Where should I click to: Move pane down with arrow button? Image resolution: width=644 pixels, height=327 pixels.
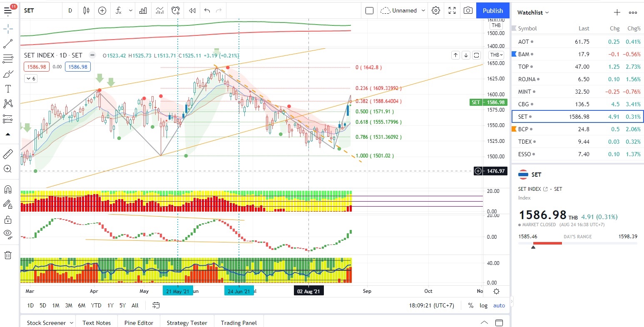[x=466, y=55]
